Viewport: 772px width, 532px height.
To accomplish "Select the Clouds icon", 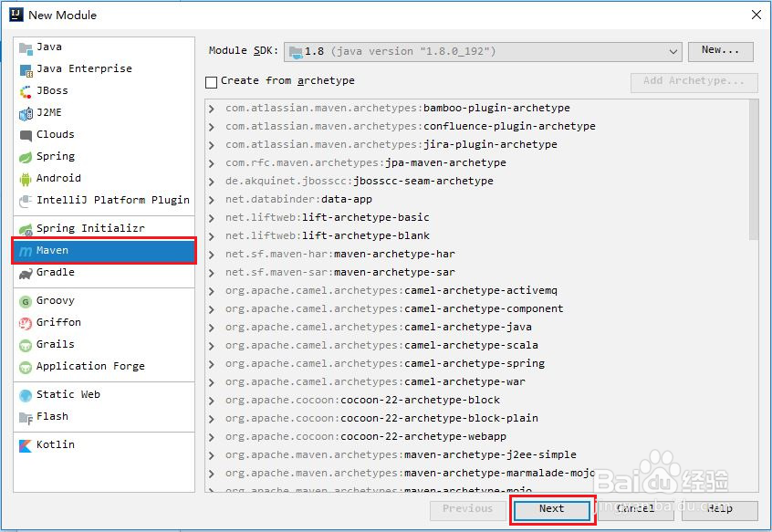I will click(x=26, y=136).
